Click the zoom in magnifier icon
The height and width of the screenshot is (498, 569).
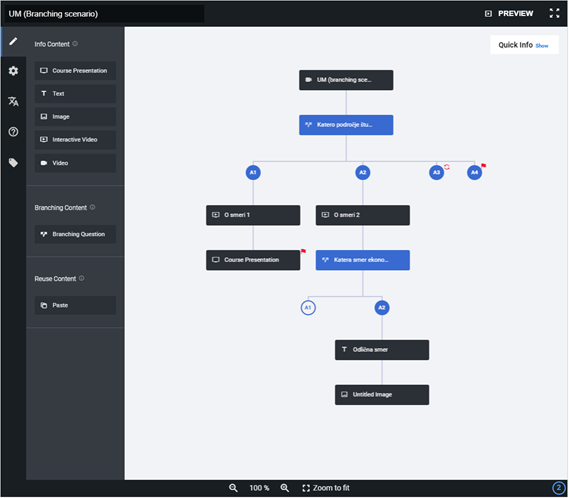pos(285,488)
